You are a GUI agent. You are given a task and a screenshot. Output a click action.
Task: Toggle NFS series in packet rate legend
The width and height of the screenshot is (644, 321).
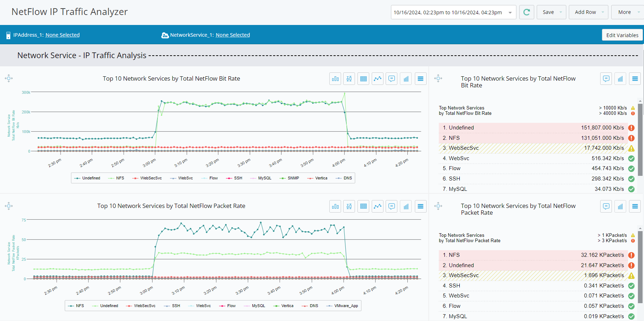[76, 306]
